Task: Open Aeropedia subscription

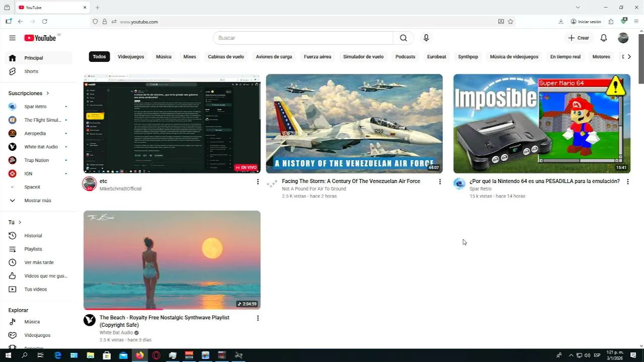Action: 38,133
